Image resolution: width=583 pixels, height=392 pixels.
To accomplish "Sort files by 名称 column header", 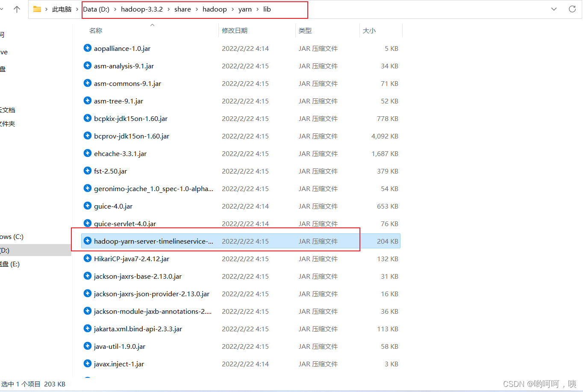I will tap(96, 30).
